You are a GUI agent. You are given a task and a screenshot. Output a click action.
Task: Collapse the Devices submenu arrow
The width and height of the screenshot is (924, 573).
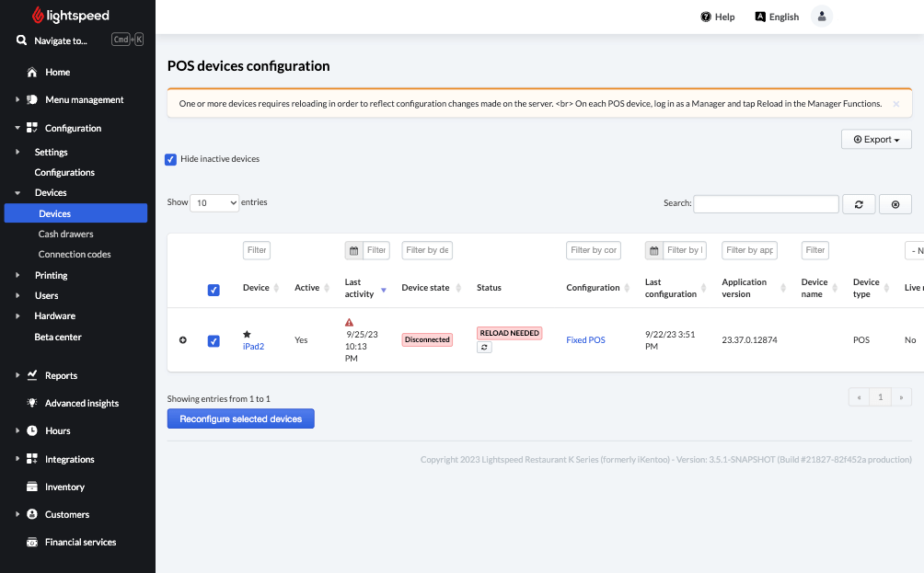coord(17,192)
